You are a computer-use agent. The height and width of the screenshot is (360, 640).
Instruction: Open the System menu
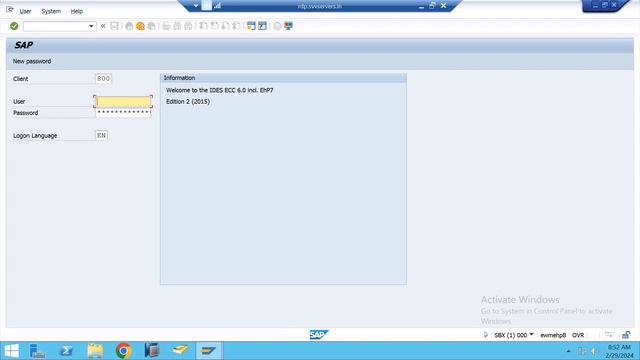tap(51, 11)
